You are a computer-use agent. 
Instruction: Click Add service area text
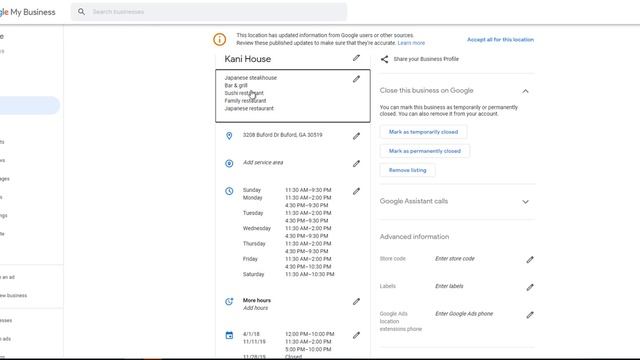(263, 162)
